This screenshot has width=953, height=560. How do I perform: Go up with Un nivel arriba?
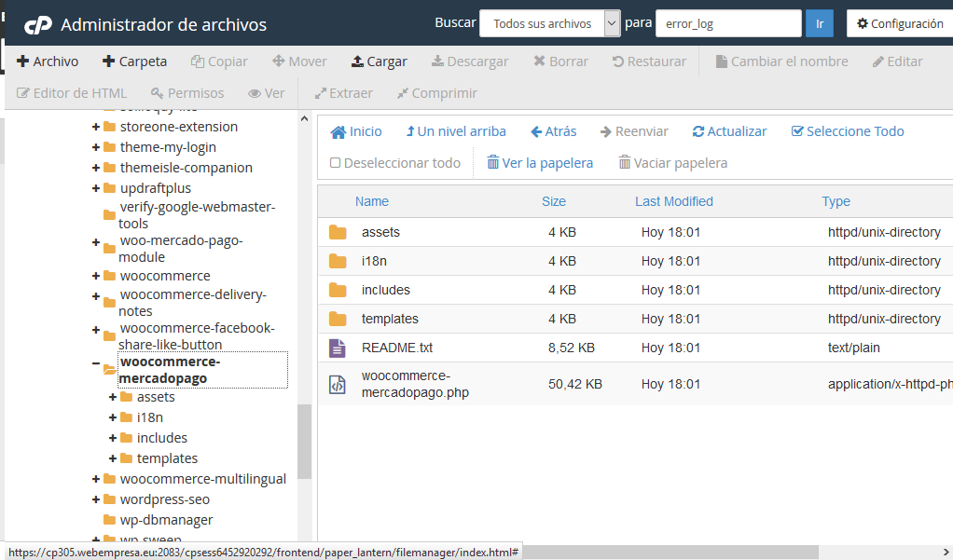pyautogui.click(x=456, y=131)
